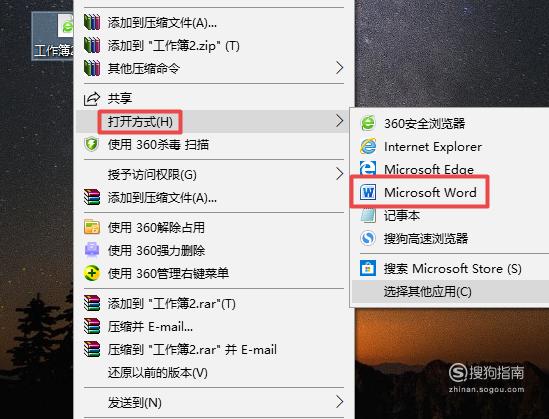Click green plus icon beside 使用 360管理右键菜单
Viewport: 549px width, 419px height.
tap(92, 273)
